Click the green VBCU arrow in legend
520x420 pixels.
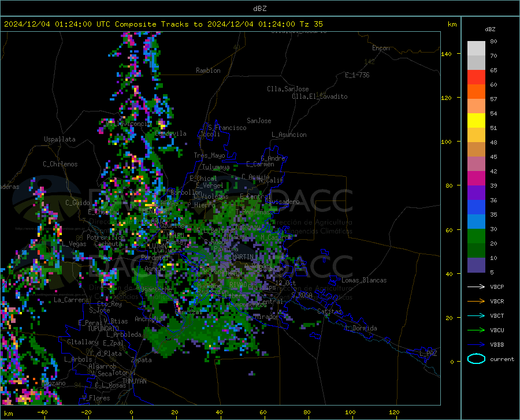pyautogui.click(x=476, y=330)
